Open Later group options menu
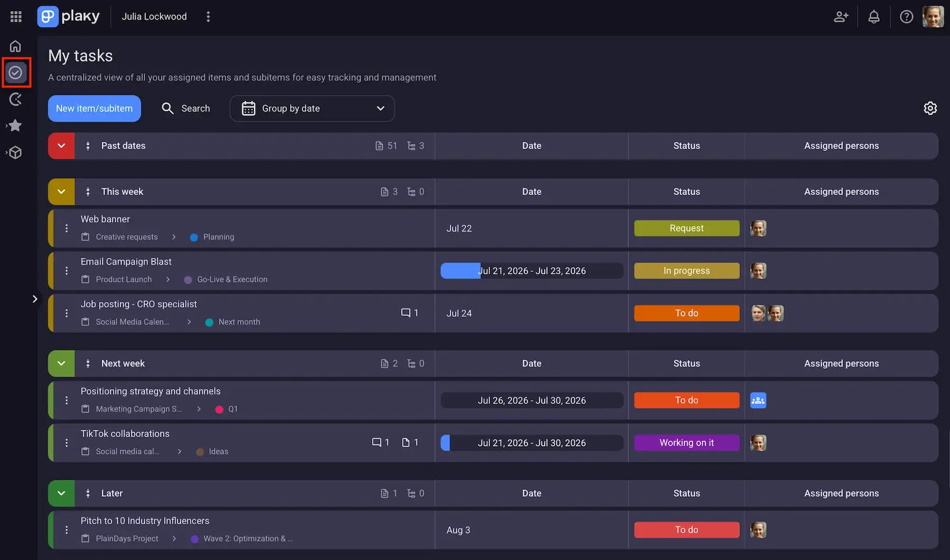Image resolution: width=950 pixels, height=560 pixels. click(x=88, y=493)
